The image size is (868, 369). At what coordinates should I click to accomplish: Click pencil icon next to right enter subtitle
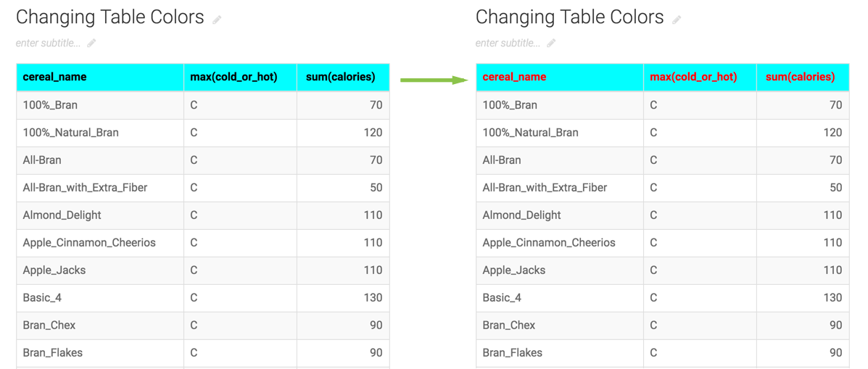[x=551, y=43]
